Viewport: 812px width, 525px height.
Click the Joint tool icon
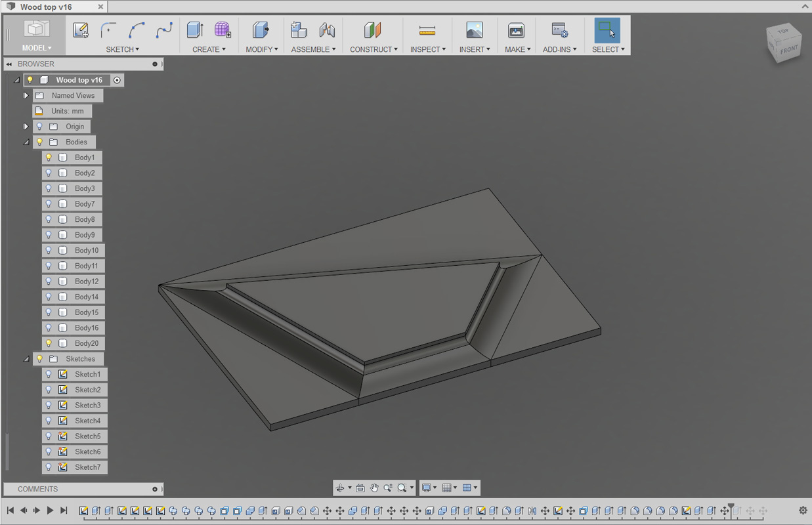click(327, 30)
